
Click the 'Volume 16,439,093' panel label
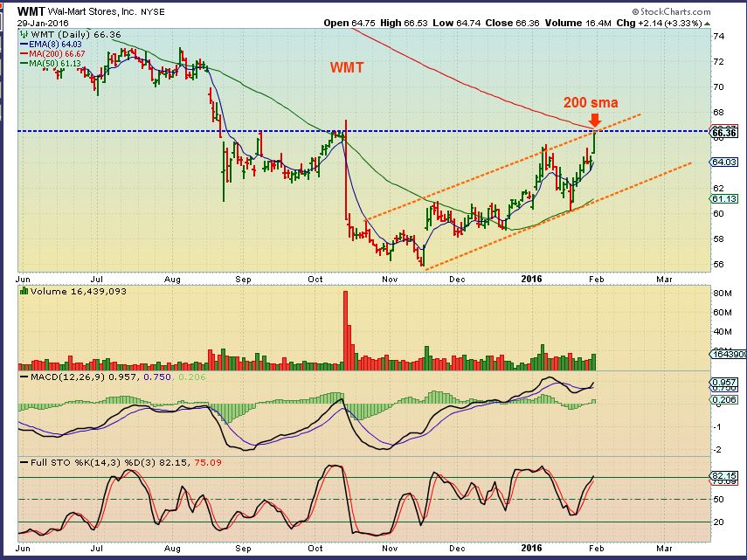point(78,291)
